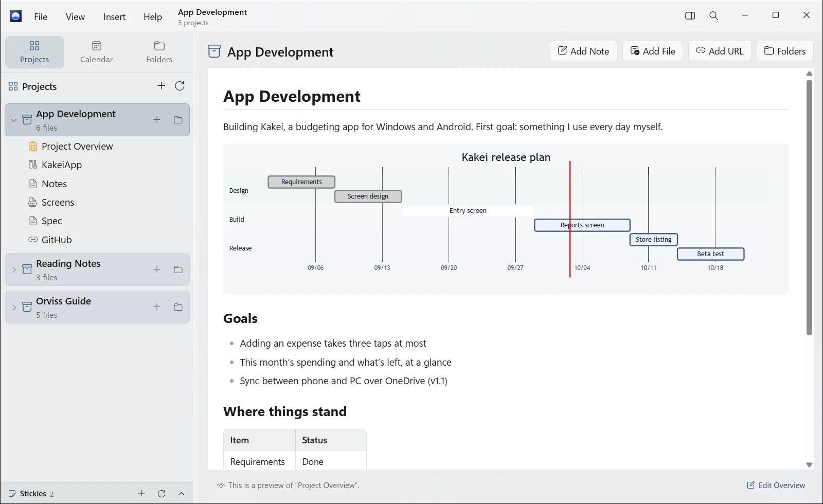Add a new sticky note
823x504 pixels.
(141, 494)
